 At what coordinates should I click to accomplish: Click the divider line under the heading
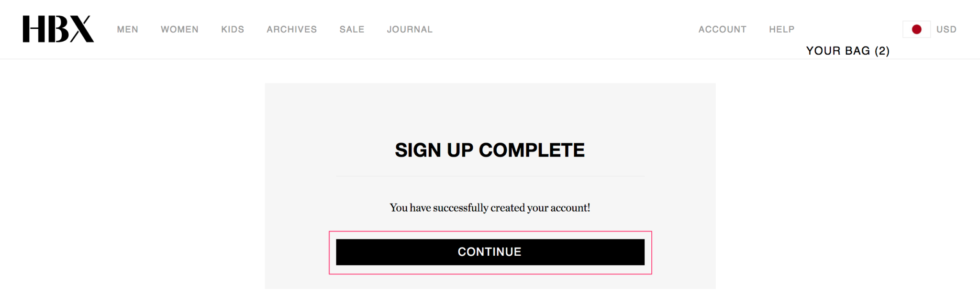pyautogui.click(x=490, y=176)
